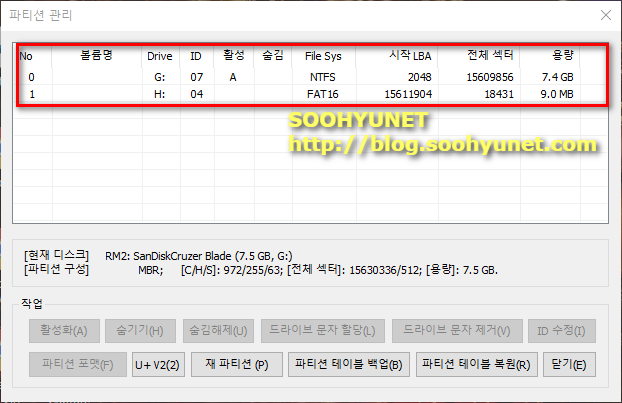Click the 숨김 column header
The width and height of the screenshot is (622, 403).
273,56
